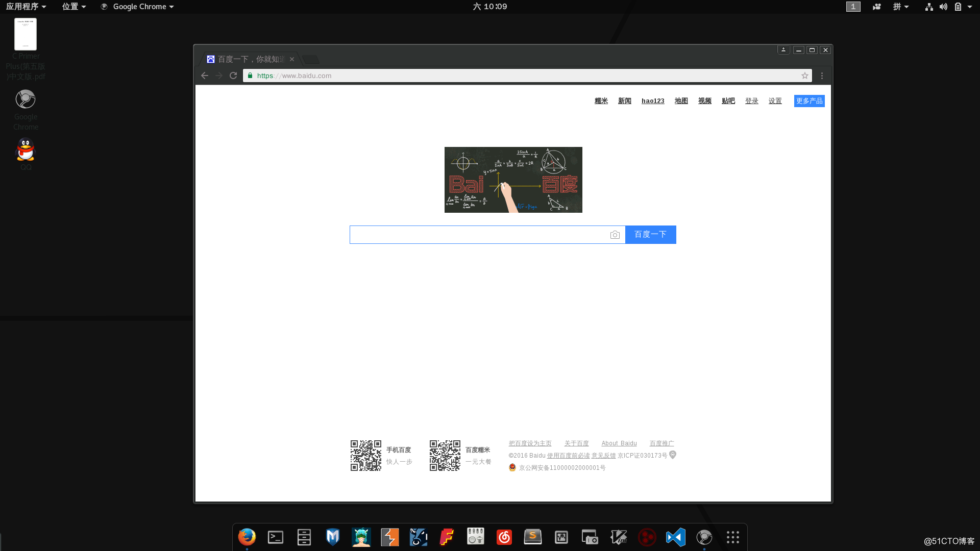The image size is (980, 551).
Task: Open 使用百度前必读 link
Action: click(569, 456)
